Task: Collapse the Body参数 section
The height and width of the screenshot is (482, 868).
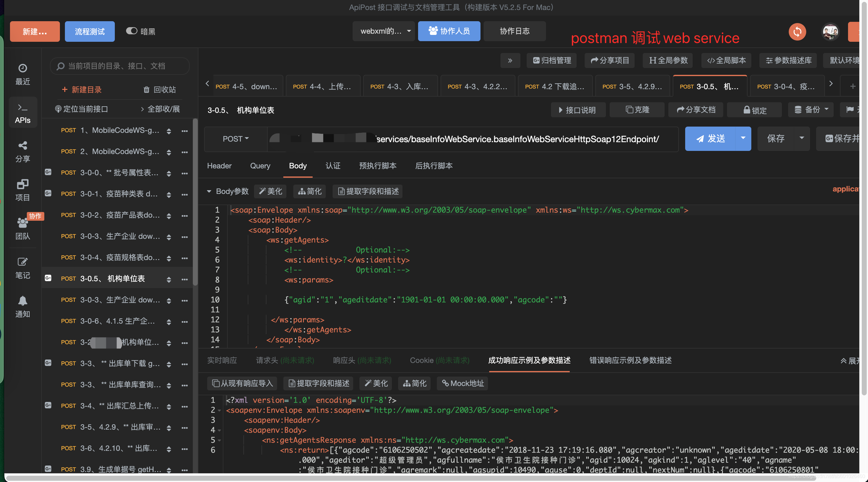Action: (x=209, y=191)
